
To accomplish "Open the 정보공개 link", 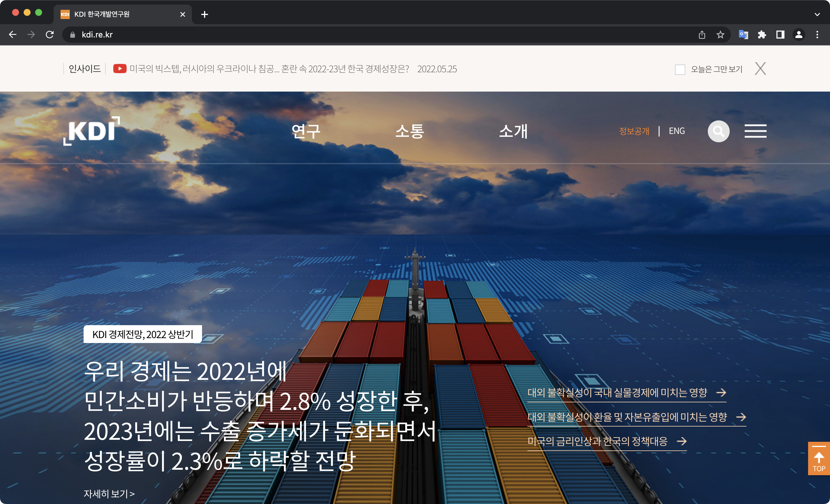I will [634, 131].
